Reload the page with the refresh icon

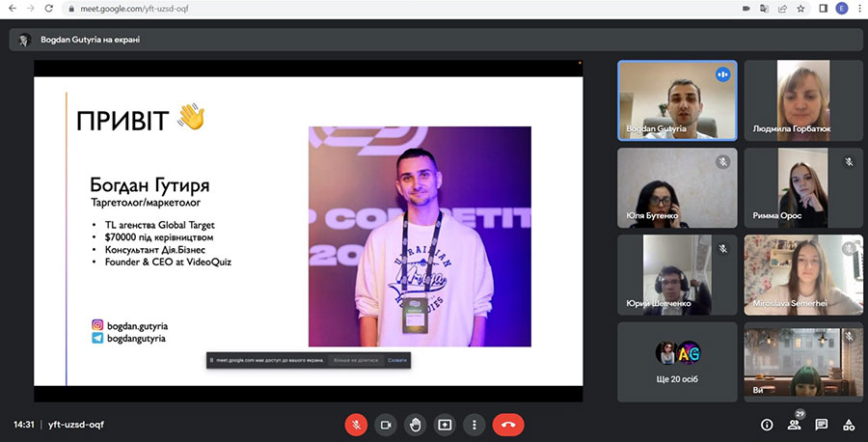click(x=49, y=9)
